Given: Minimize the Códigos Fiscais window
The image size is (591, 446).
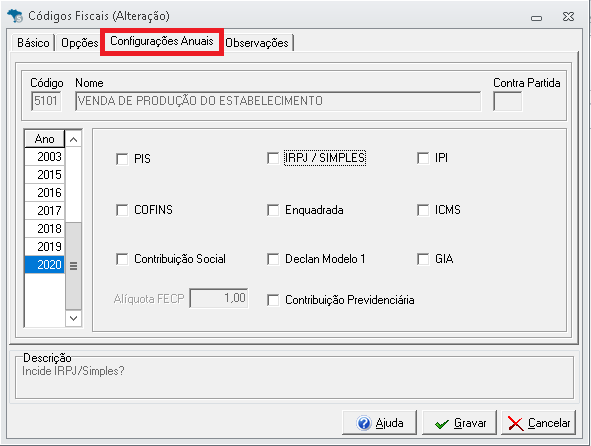Looking at the screenshot, I should coord(536,17).
